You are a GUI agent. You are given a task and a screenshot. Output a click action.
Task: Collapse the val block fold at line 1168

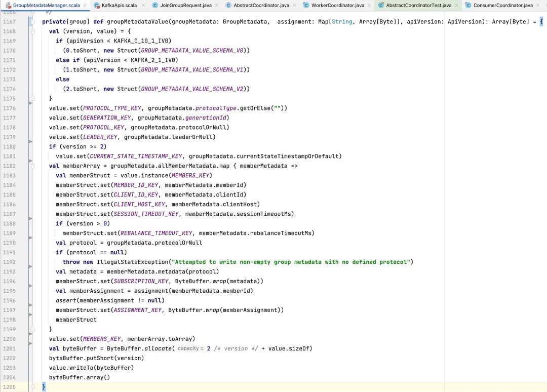click(x=32, y=31)
